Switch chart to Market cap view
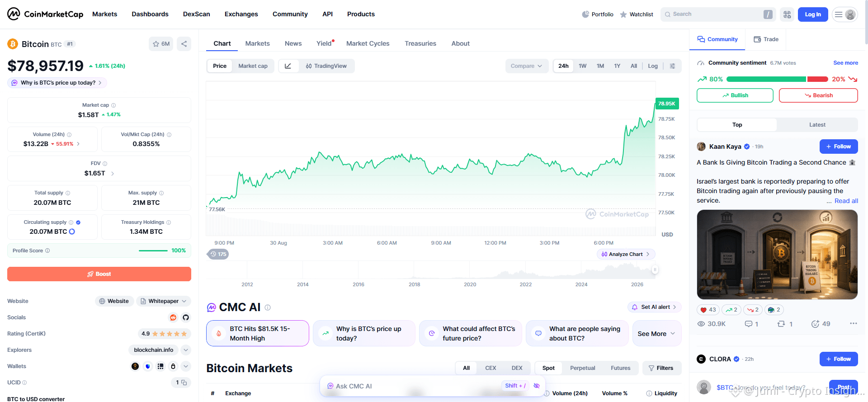 (x=253, y=66)
